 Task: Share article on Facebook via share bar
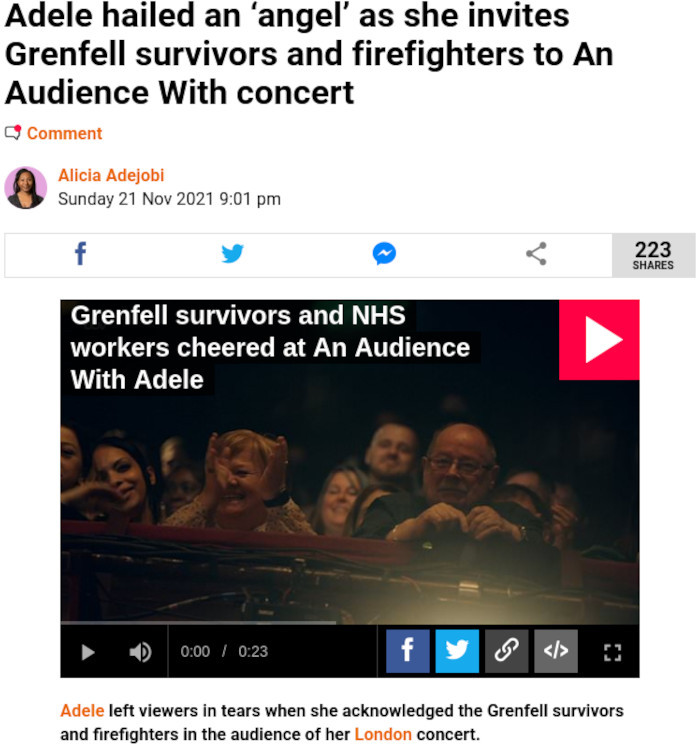click(81, 254)
